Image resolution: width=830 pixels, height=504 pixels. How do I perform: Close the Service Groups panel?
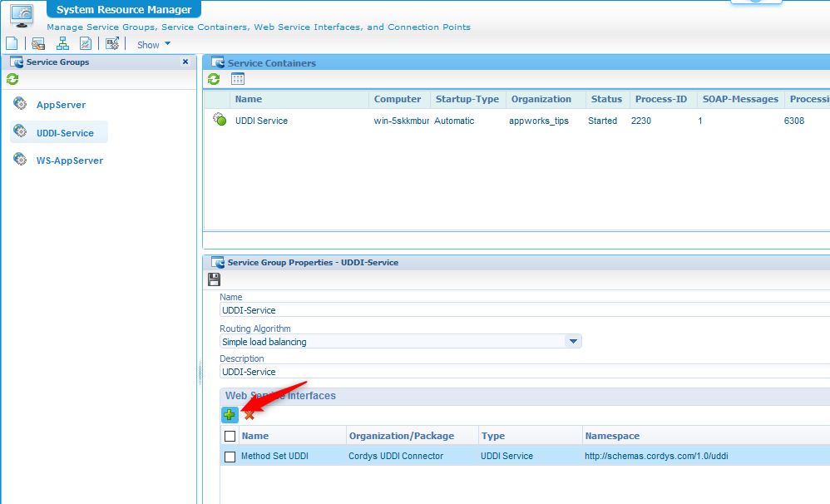pos(185,62)
